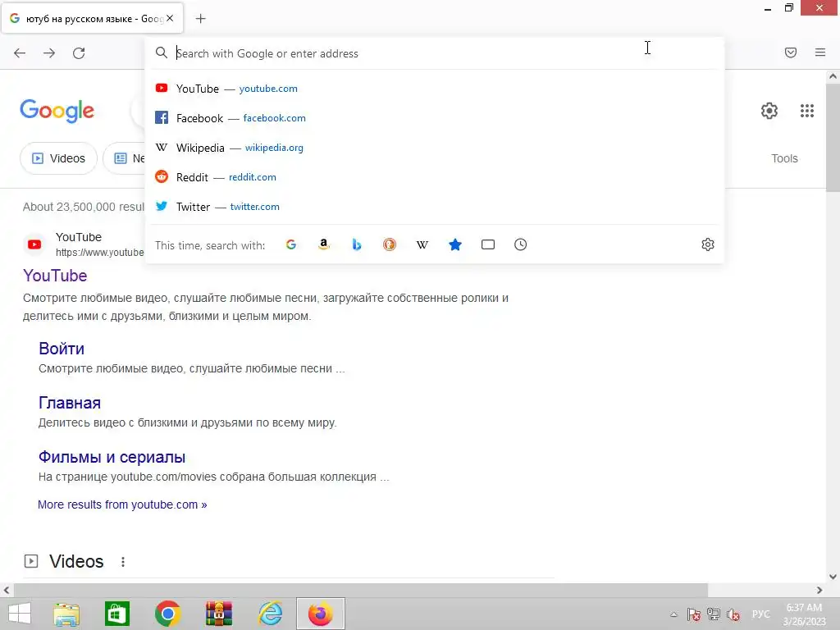Go forward to the next page
Image resolution: width=840 pixels, height=630 pixels.
[49, 53]
